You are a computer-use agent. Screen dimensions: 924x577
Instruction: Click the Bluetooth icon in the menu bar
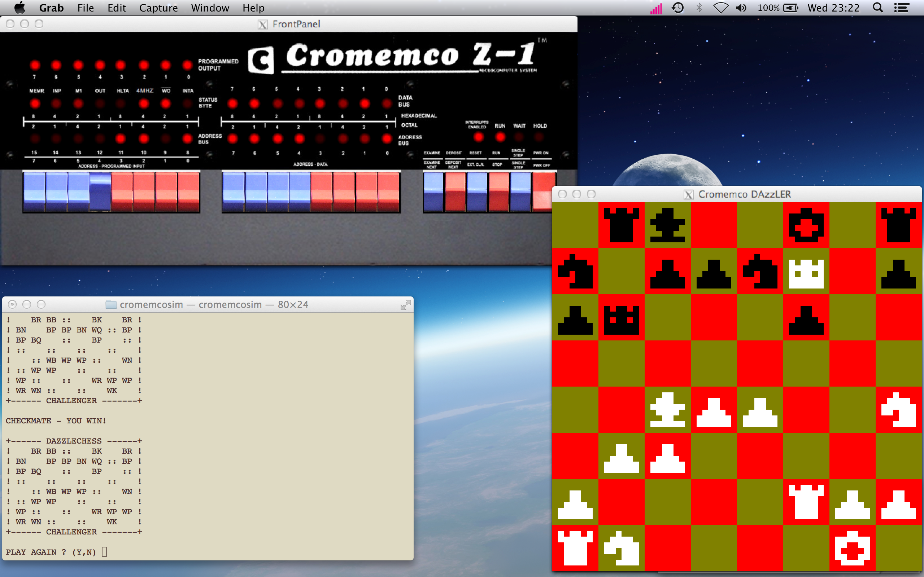[700, 8]
